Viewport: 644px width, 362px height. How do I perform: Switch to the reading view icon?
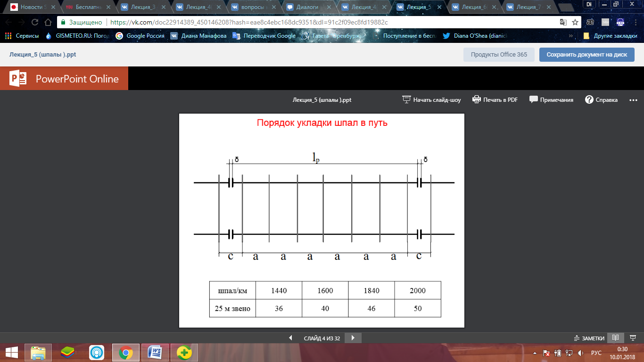click(615, 338)
